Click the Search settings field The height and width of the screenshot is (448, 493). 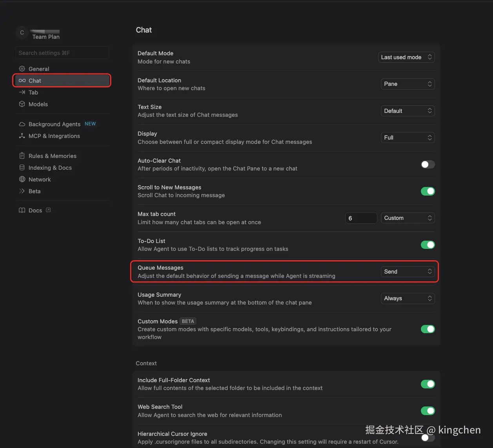tap(62, 53)
